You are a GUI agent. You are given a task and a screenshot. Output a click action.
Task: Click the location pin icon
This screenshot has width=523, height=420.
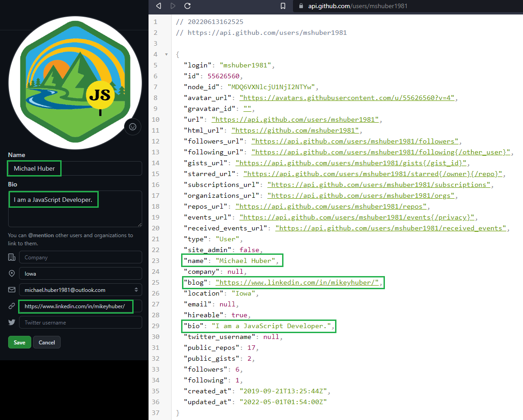pyautogui.click(x=11, y=273)
